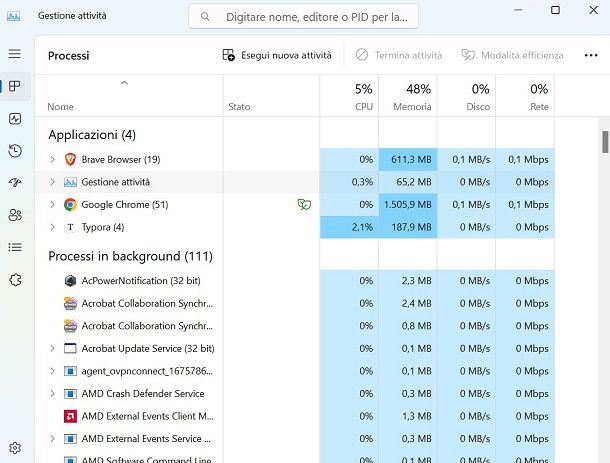The height and width of the screenshot is (463, 610).
Task: Expand the Gestione attività process group
Action: (53, 182)
